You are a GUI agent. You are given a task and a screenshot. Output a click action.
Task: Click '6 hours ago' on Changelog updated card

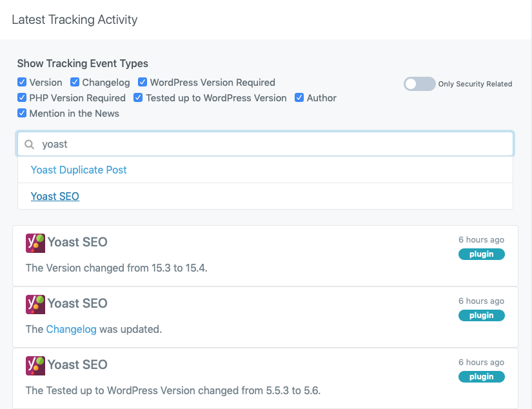pos(482,301)
